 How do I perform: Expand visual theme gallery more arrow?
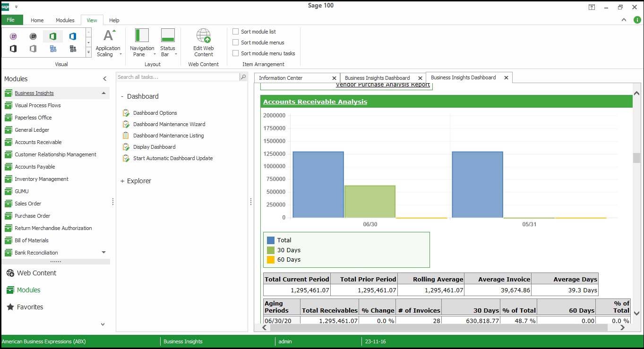point(88,51)
